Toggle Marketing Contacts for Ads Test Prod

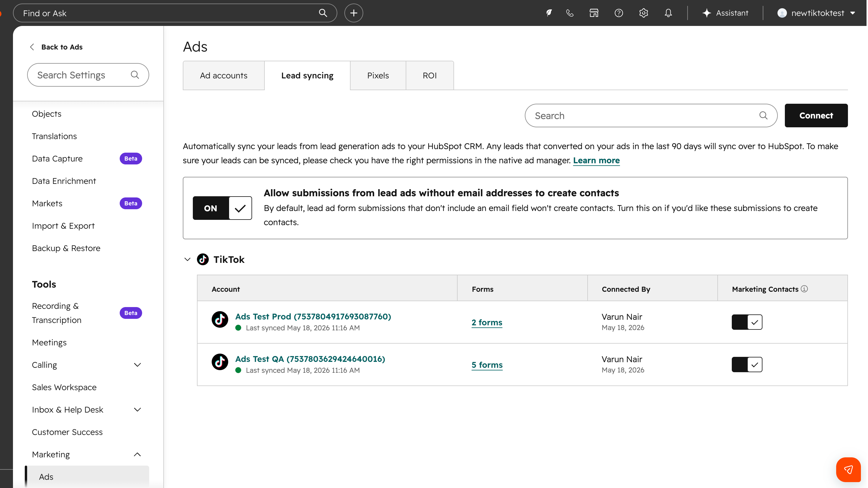(x=747, y=322)
